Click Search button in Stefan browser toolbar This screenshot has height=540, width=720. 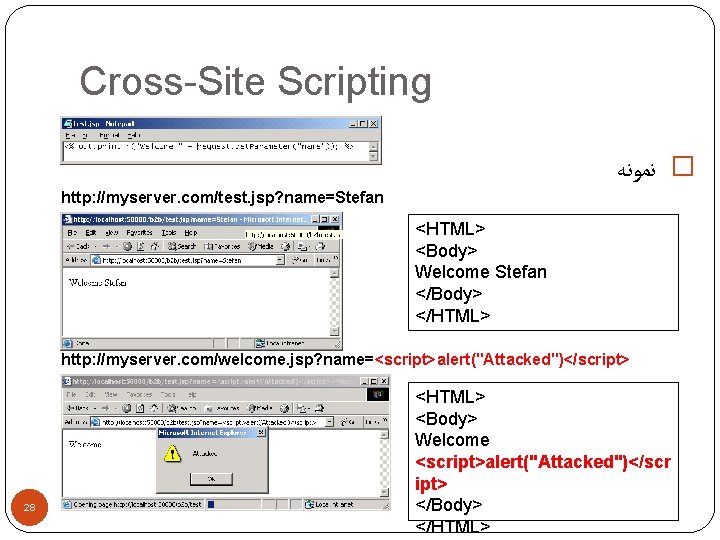point(182,246)
